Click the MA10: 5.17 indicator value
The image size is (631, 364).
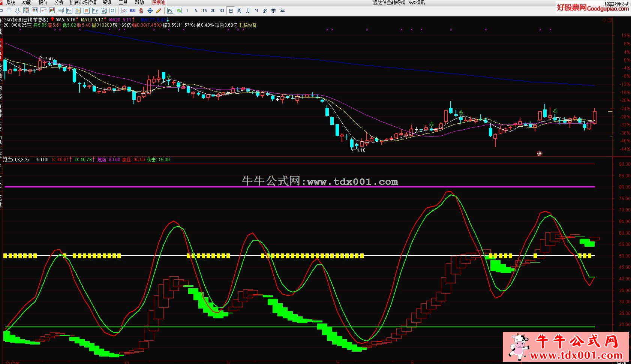pyautogui.click(x=92, y=20)
